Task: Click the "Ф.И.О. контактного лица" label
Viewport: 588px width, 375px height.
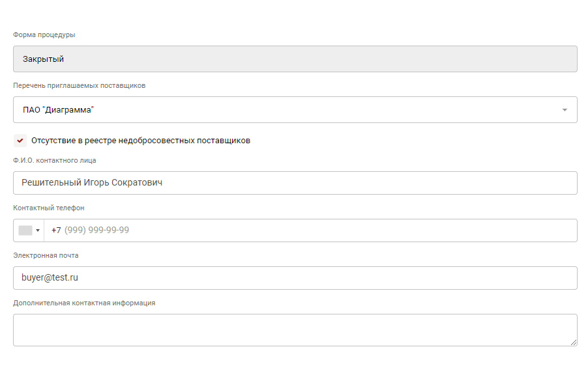Action: coord(55,160)
